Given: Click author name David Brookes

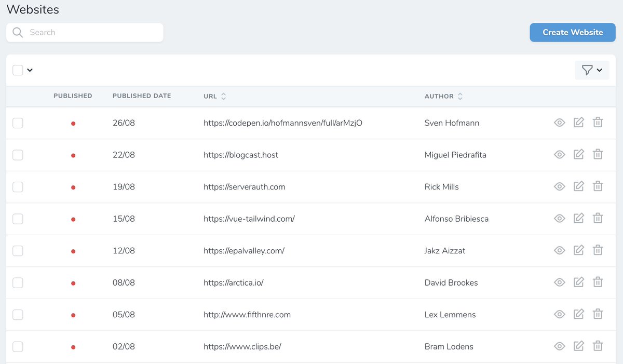Looking at the screenshot, I should pos(451,283).
